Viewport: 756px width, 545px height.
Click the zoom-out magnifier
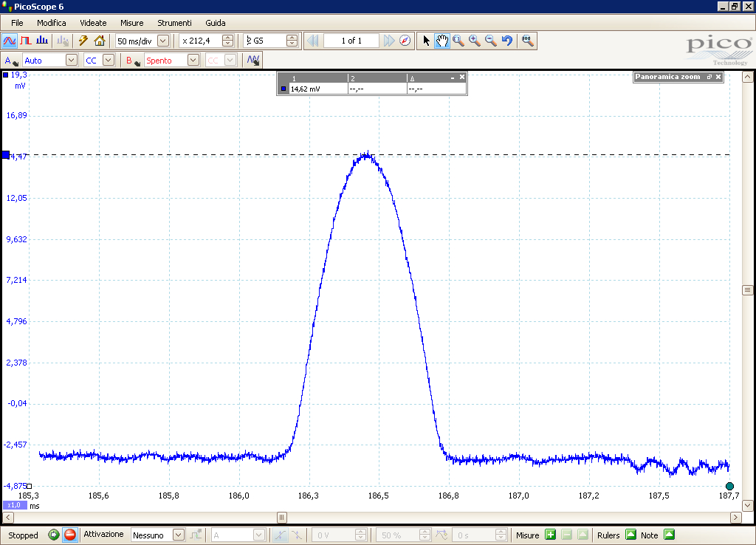(x=491, y=41)
